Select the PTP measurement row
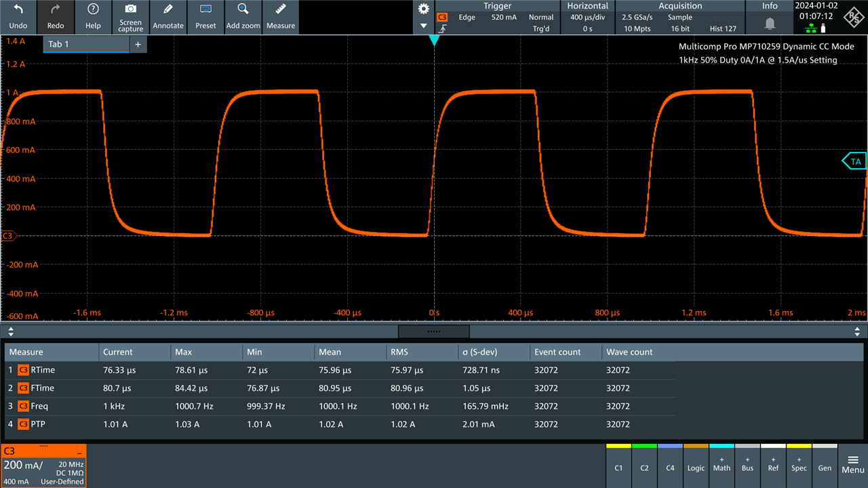 tap(340, 424)
